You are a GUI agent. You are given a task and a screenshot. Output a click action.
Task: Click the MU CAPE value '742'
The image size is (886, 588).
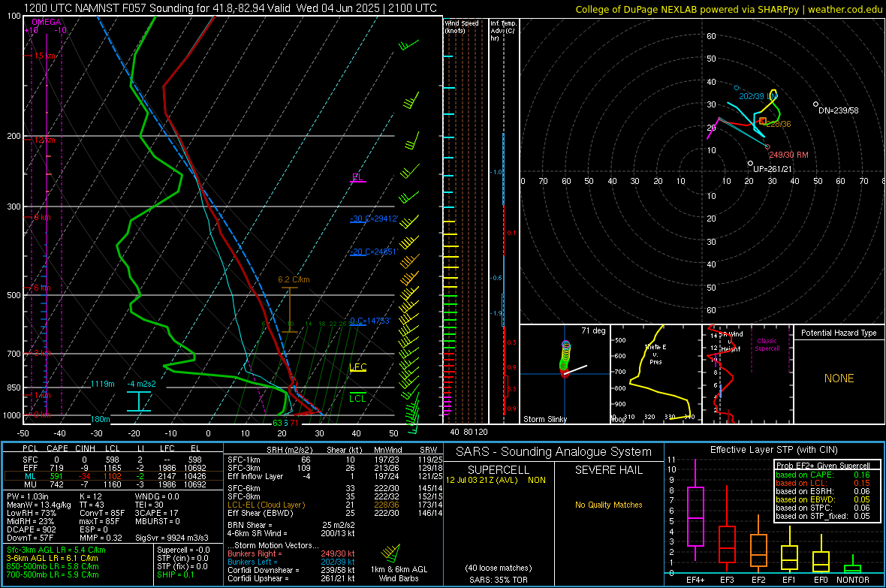click(56, 484)
